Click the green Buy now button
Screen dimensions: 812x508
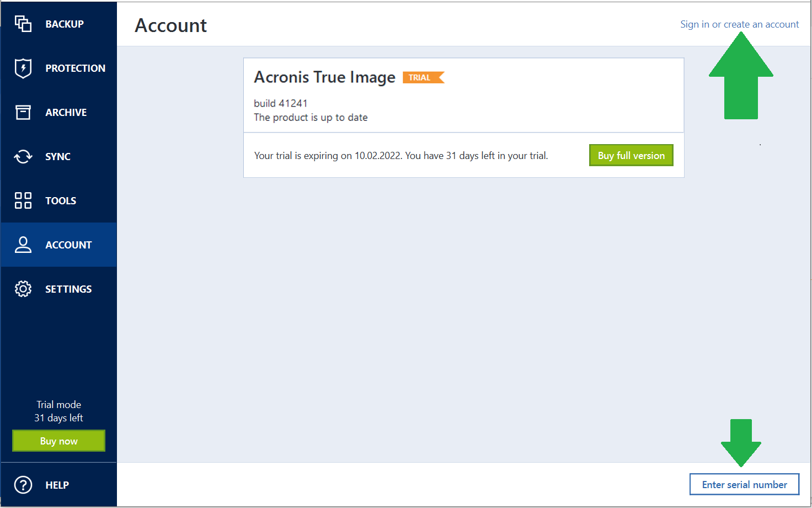[58, 441]
